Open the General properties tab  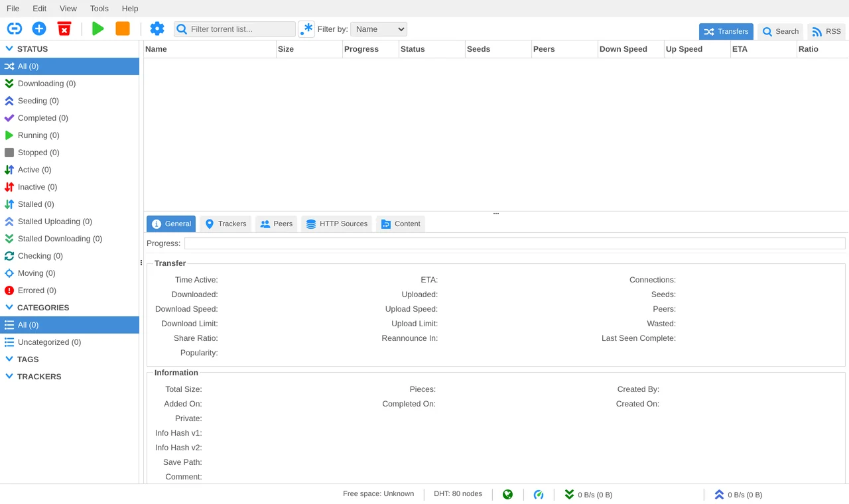pyautogui.click(x=171, y=224)
